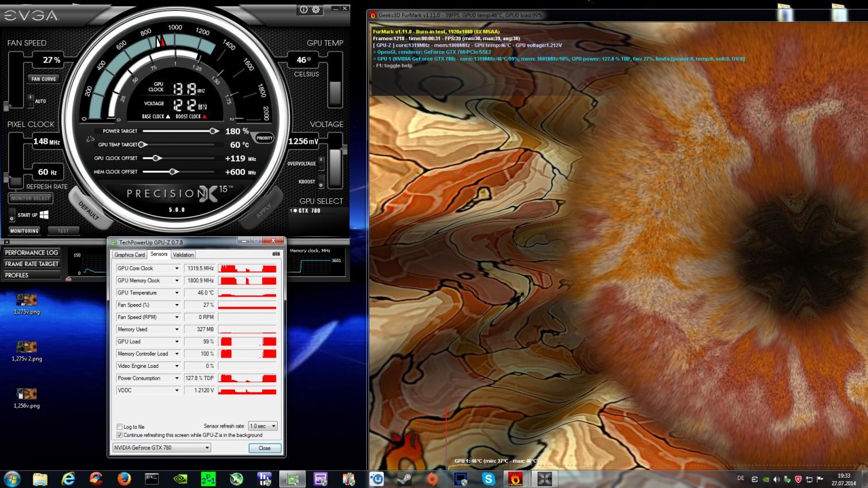
Task: Open Power Consumption sensor dropdown
Action: click(x=176, y=378)
